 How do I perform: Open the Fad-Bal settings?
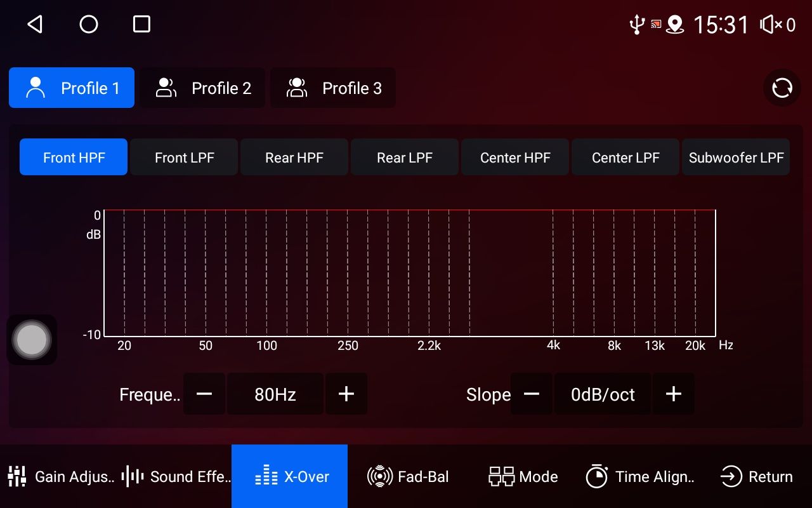coord(408,476)
